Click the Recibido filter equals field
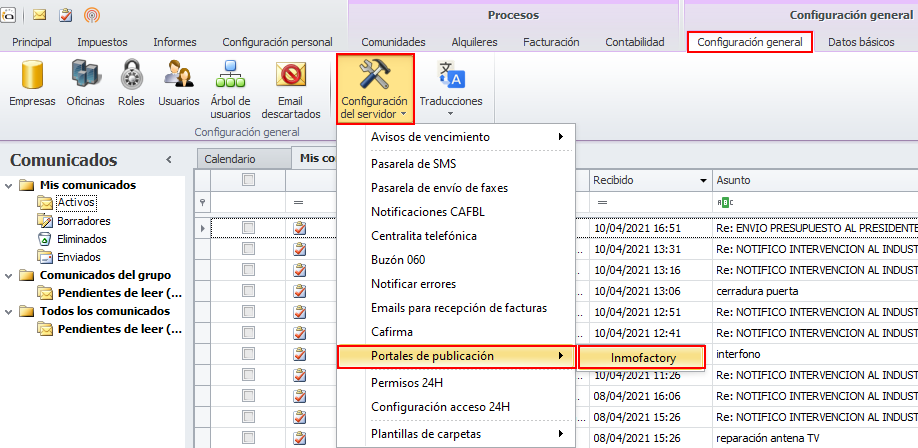The height and width of the screenshot is (448, 918). coord(651,202)
